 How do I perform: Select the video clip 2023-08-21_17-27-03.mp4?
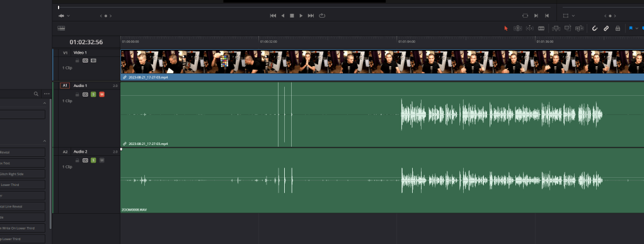[x=382, y=65]
